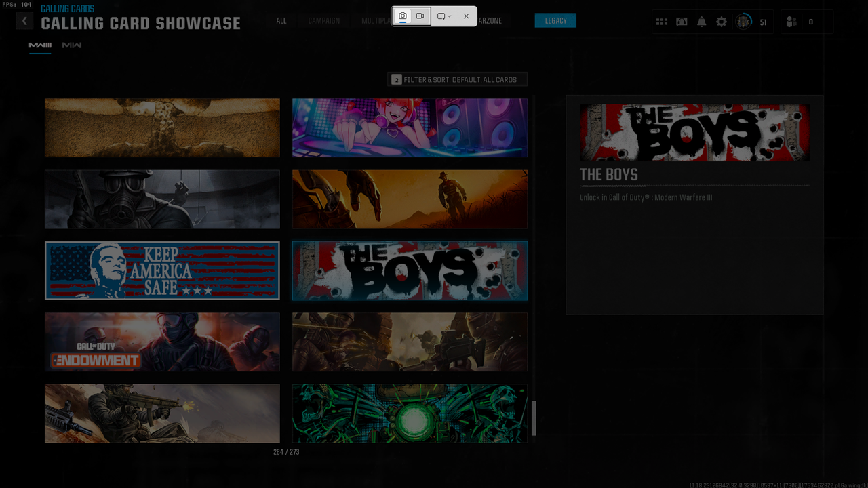Click the friends count 0

click(x=810, y=22)
